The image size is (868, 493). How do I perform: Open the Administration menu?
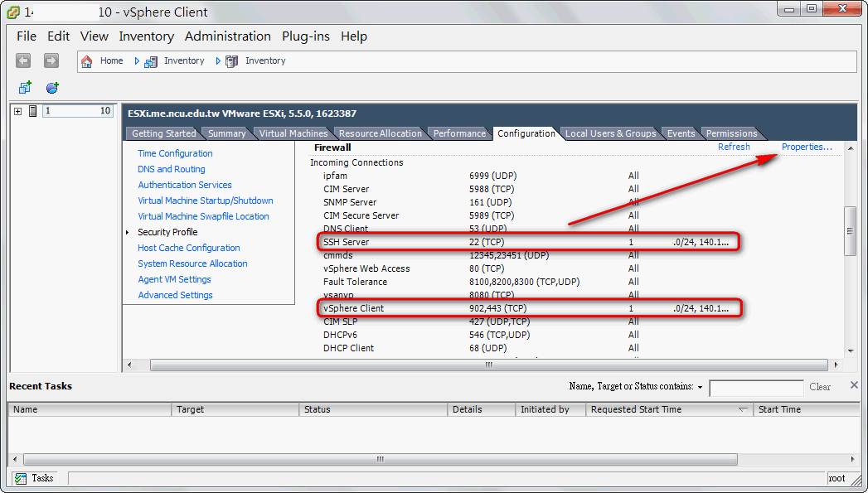[x=227, y=36]
